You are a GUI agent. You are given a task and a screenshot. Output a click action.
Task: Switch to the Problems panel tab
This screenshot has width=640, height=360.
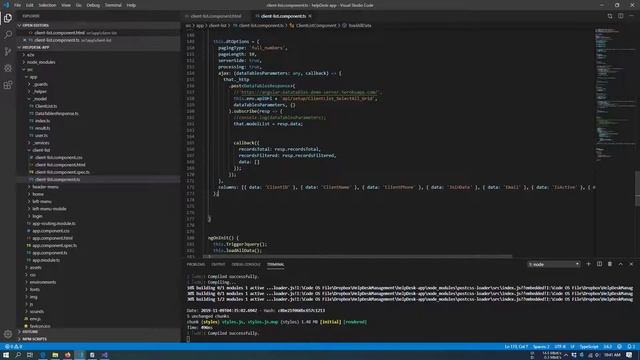pyautogui.click(x=196, y=264)
